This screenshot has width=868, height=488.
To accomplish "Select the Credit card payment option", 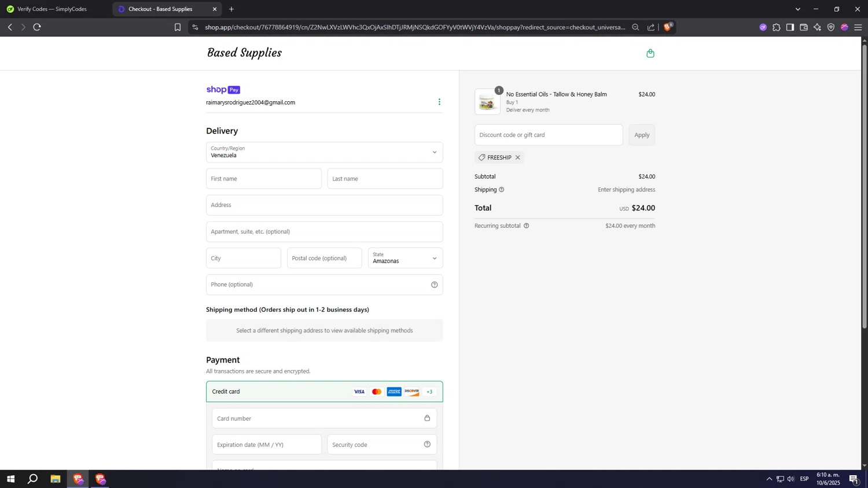I will pos(325,391).
